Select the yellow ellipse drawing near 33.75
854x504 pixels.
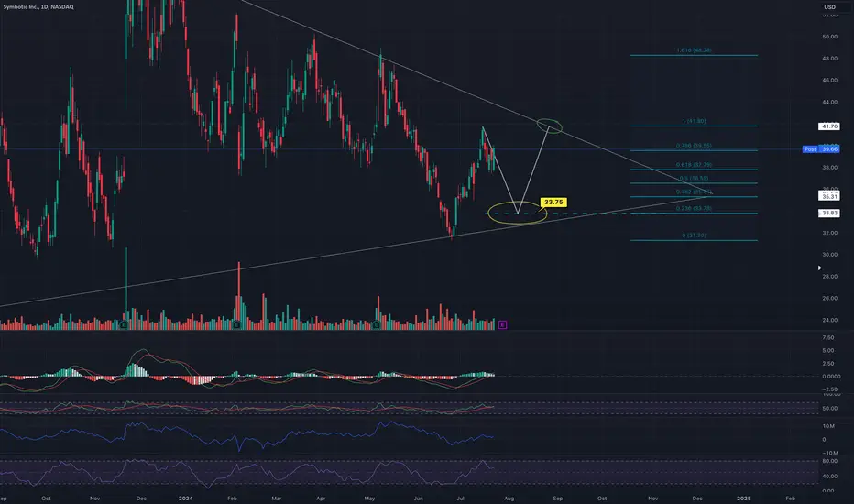(x=518, y=213)
